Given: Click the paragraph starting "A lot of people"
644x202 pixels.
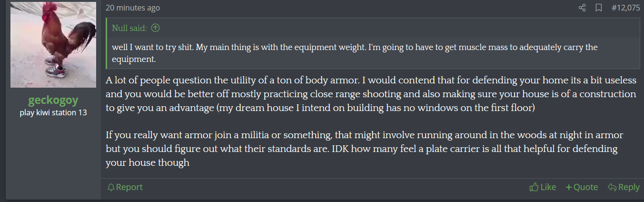Looking at the screenshot, I should [x=371, y=94].
